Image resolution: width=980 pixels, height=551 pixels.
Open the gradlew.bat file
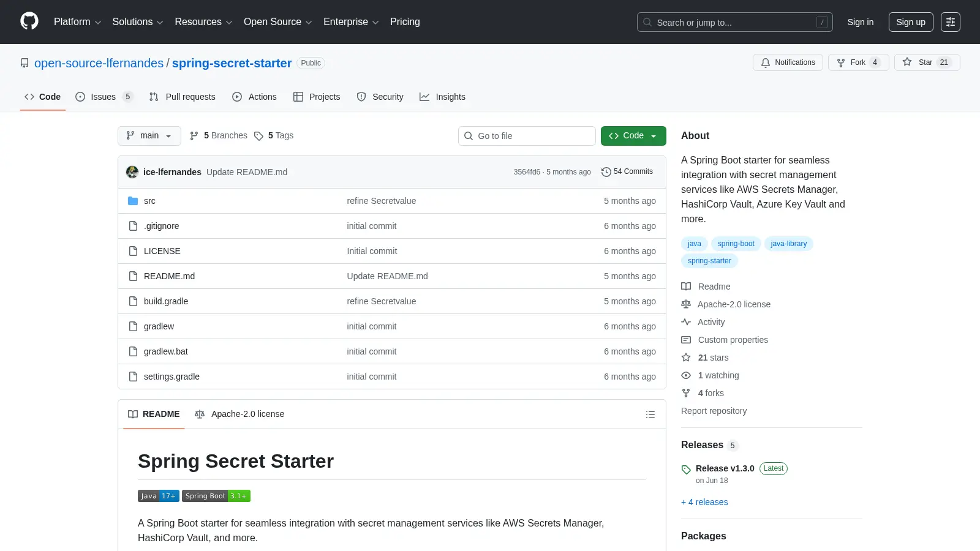[166, 351]
